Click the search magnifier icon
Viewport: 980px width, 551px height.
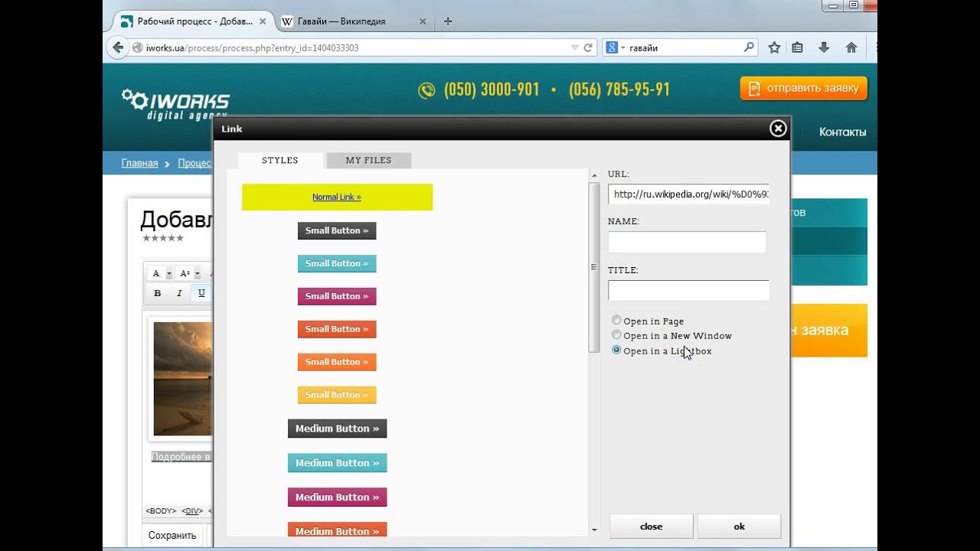click(x=749, y=47)
